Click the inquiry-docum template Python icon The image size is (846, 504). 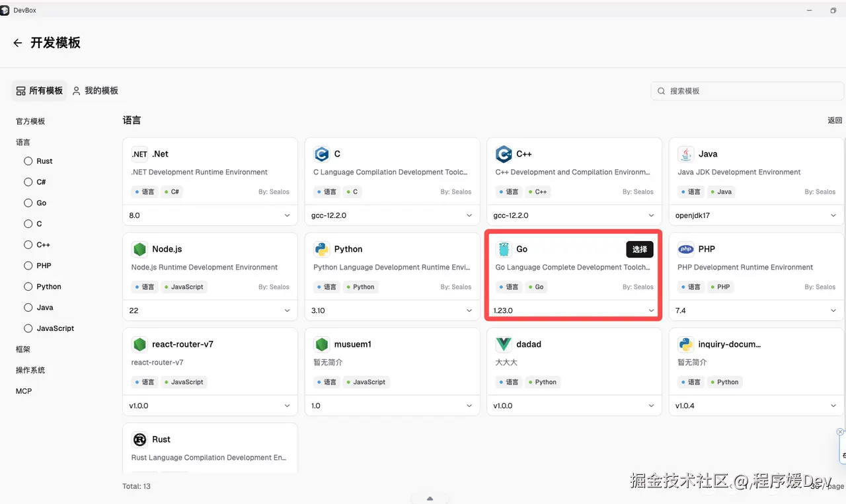(686, 344)
